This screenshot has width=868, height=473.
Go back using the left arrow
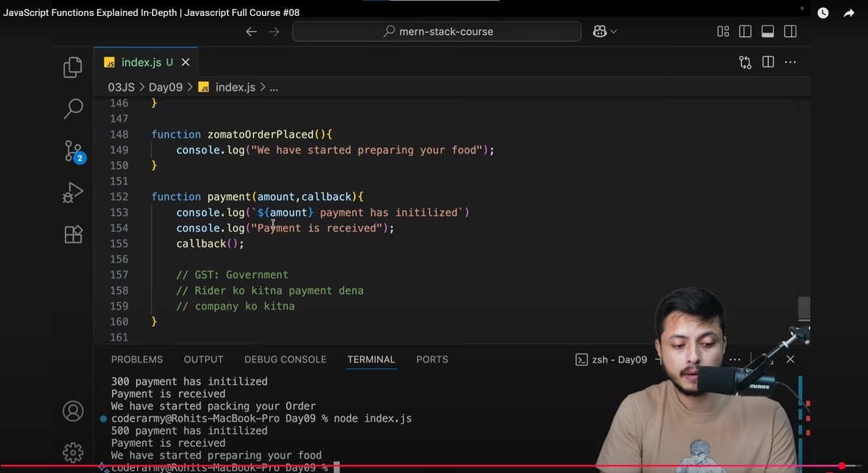click(251, 32)
